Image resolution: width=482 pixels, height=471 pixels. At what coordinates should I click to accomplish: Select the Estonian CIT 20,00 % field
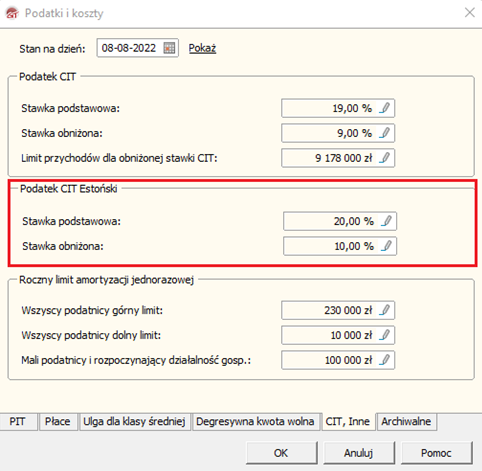[340, 221]
